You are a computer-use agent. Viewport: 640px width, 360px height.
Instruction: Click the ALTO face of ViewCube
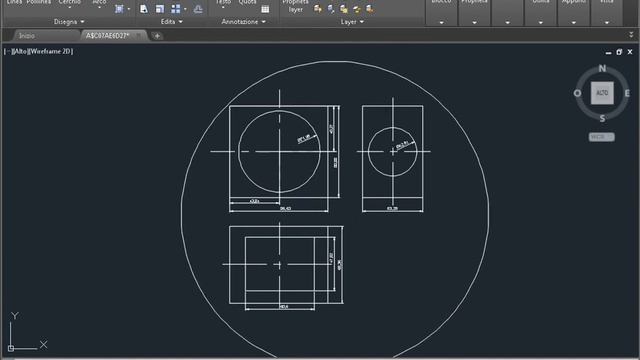(602, 93)
